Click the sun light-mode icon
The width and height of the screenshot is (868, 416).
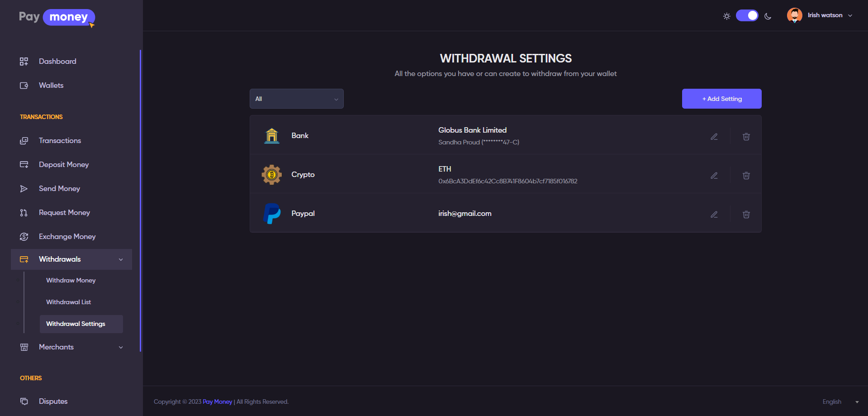click(726, 16)
